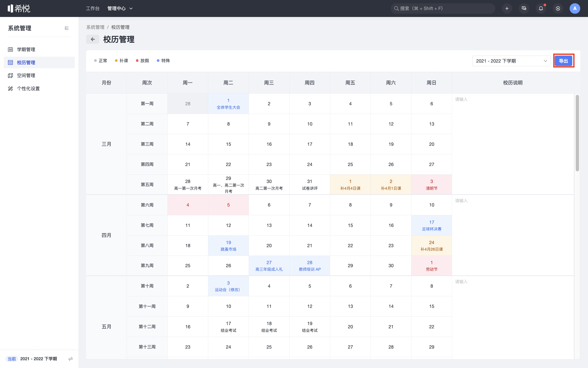
Task: Click the 学期管理 calendar icon
Action: click(x=10, y=49)
